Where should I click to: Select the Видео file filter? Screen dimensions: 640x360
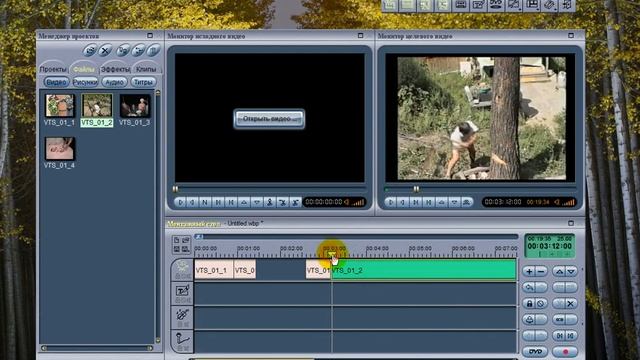pos(56,82)
